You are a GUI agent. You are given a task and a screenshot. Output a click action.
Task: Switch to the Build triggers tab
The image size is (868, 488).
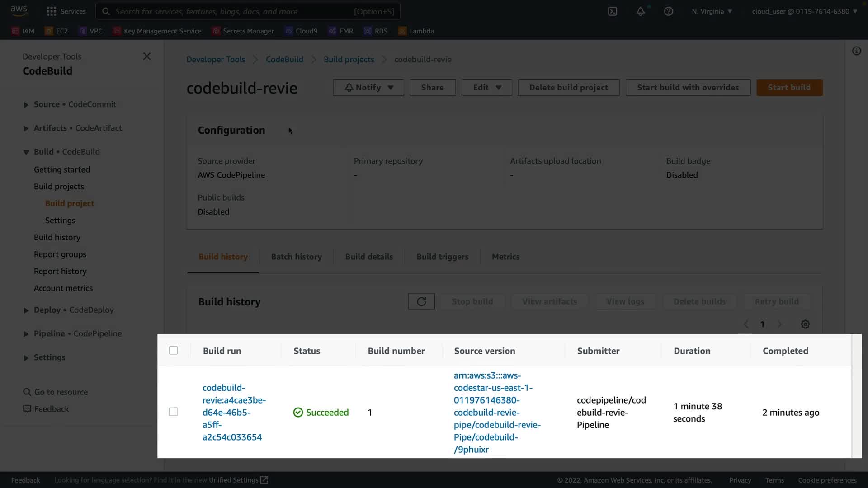[442, 257]
